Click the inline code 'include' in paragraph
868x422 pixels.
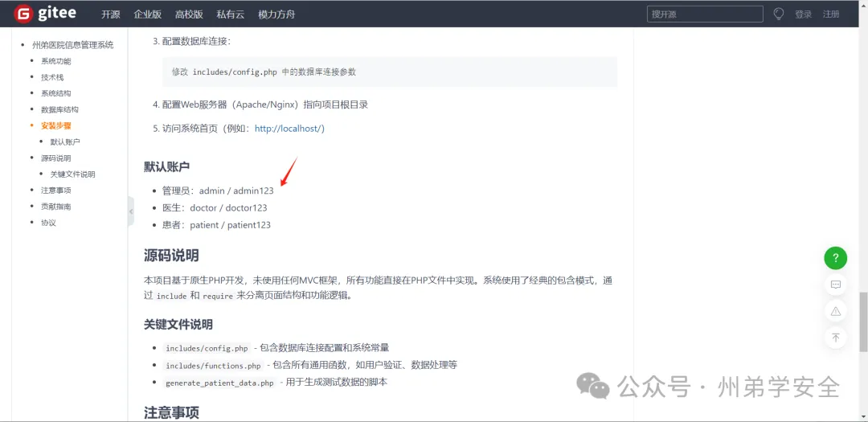pos(171,297)
